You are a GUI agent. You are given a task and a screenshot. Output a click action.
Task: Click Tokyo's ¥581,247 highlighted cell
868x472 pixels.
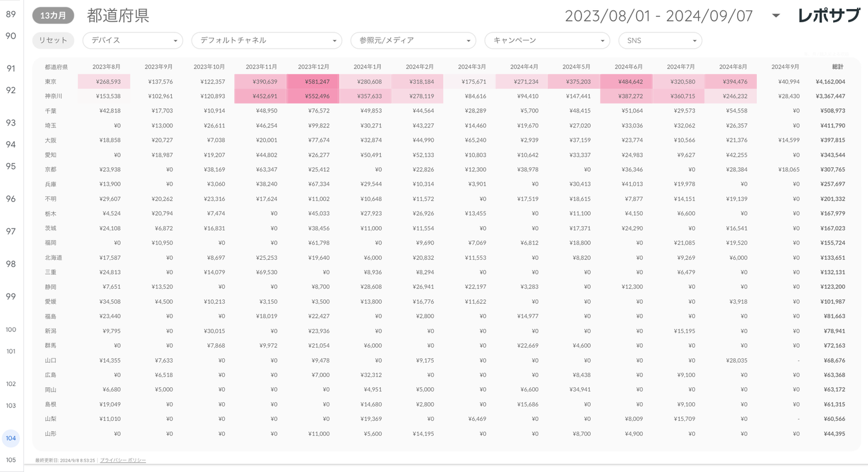(313, 82)
